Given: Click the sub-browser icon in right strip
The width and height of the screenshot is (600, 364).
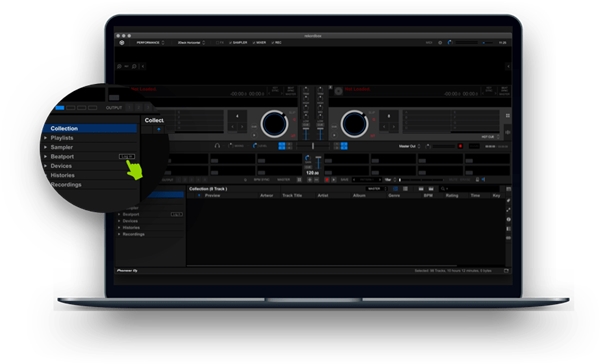Looking at the screenshot, I should coord(509,229).
